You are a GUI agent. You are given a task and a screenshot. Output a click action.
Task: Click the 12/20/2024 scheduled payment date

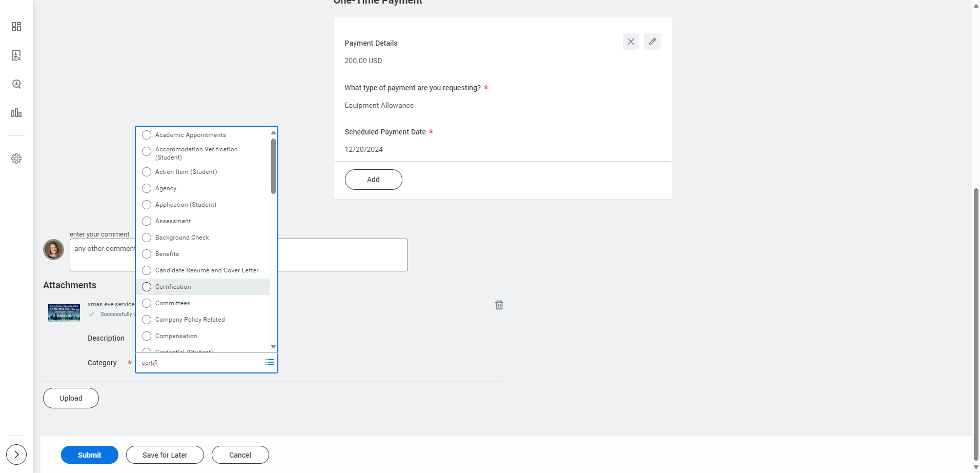tap(364, 149)
